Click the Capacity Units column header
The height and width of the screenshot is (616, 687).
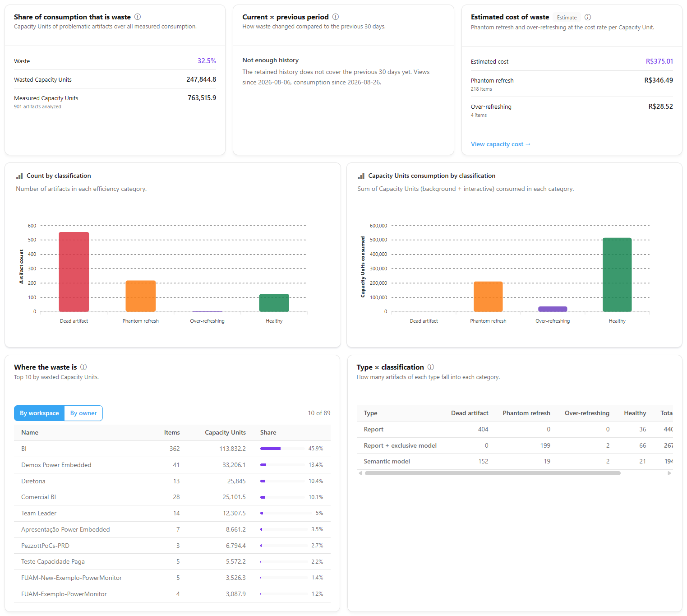click(225, 432)
